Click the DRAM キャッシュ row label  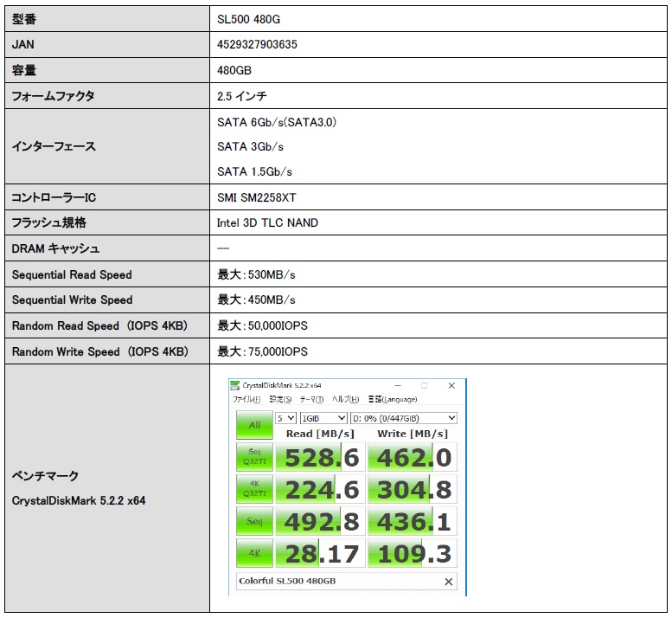pos(55,248)
